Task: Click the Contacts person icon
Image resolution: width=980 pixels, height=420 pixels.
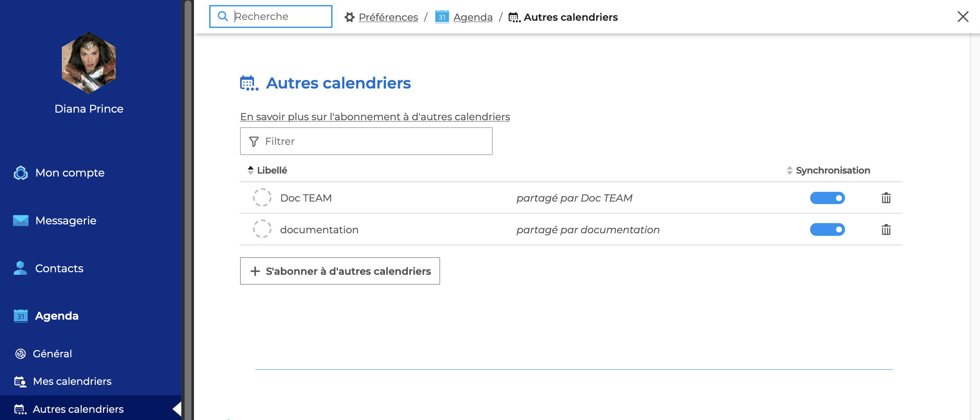Action: click(x=20, y=268)
